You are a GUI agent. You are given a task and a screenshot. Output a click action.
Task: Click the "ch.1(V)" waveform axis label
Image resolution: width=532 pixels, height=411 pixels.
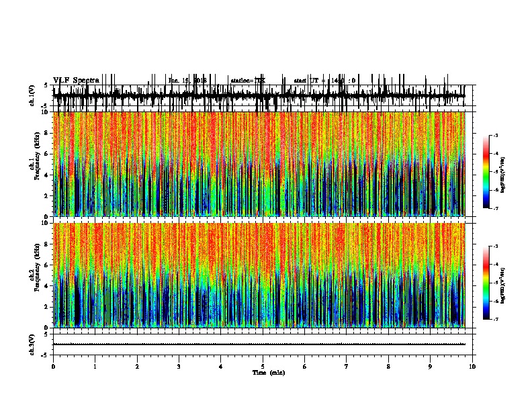click(32, 95)
